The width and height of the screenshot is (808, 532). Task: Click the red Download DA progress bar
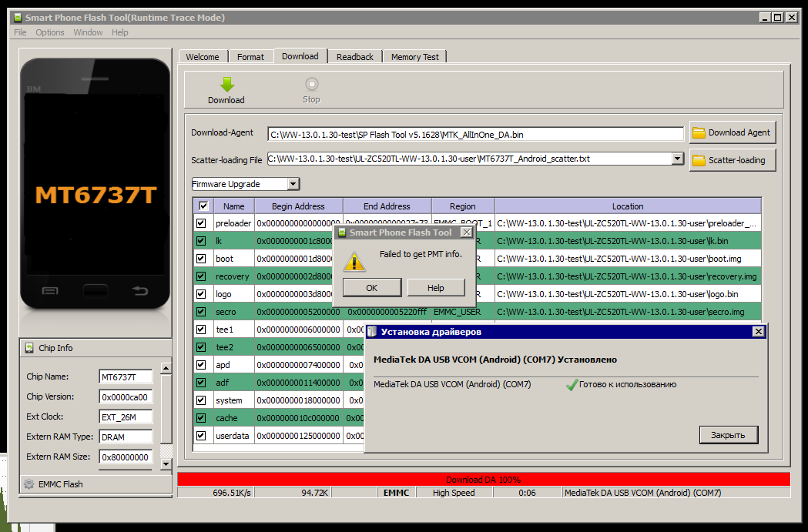click(483, 479)
